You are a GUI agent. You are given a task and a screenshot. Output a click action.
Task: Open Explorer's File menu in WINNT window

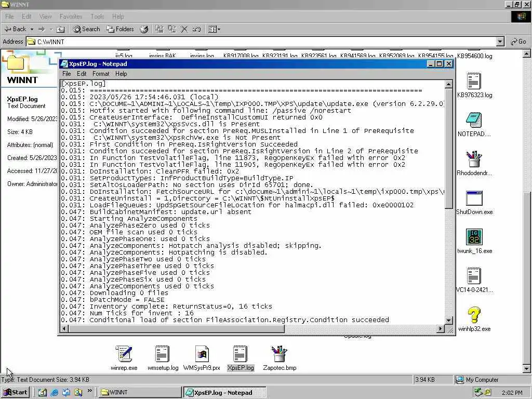click(x=9, y=16)
